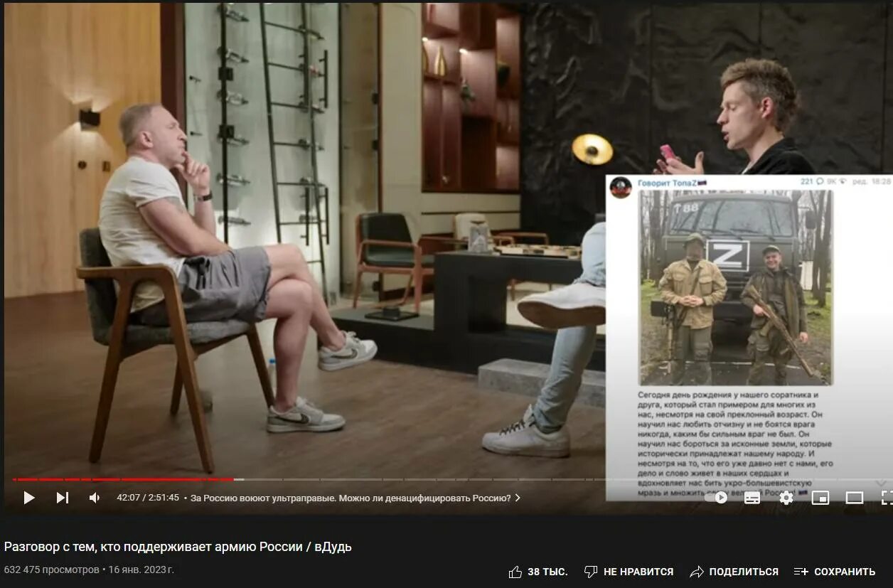Toggle the autoplay switch
Screen dimensions: 893x588
[717, 498]
